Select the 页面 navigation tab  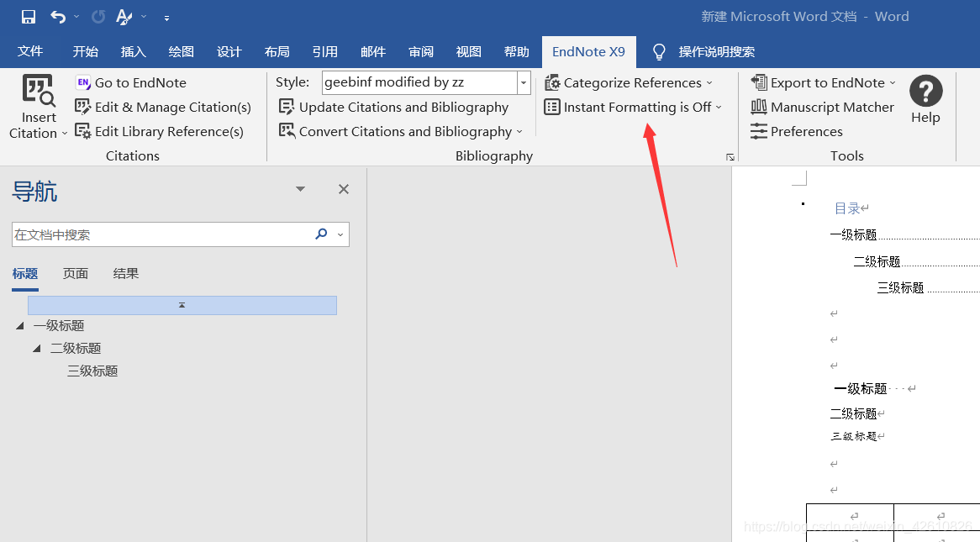(76, 273)
